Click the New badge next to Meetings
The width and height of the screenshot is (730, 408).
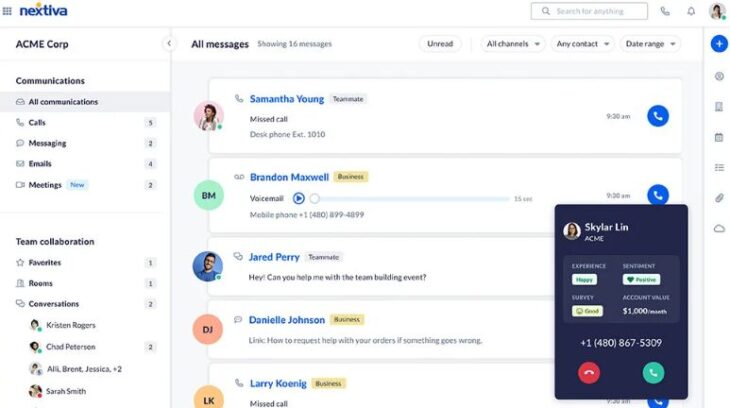(77, 185)
